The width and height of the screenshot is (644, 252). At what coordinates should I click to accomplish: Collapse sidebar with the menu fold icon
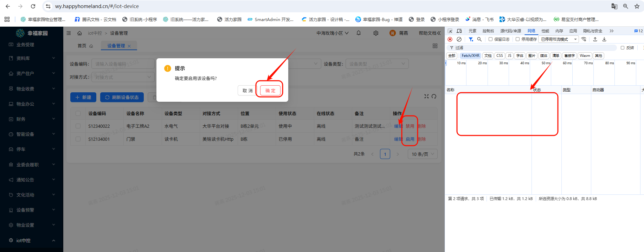(69, 33)
